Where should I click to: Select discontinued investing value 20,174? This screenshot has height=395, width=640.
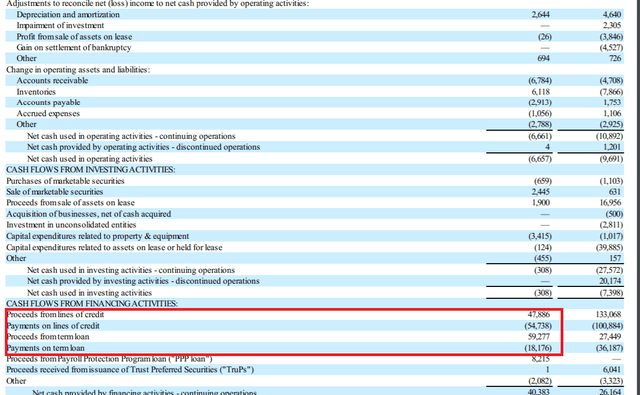point(610,281)
